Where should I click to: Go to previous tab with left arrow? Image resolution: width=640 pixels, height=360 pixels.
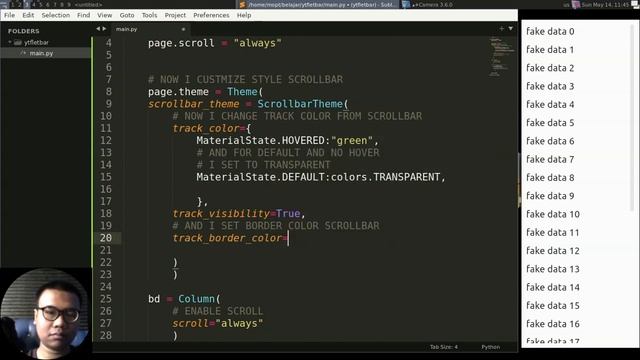coord(98,29)
